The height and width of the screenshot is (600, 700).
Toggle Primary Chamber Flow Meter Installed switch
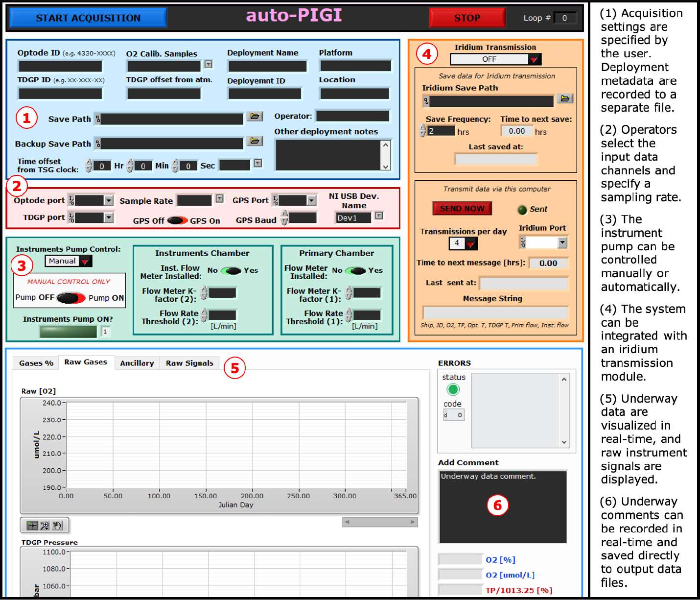click(x=355, y=271)
